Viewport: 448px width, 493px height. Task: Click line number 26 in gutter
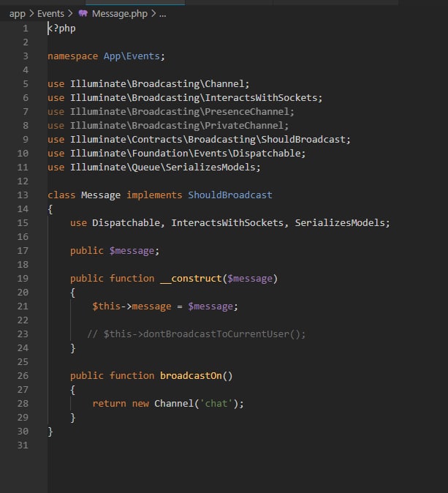click(x=23, y=376)
